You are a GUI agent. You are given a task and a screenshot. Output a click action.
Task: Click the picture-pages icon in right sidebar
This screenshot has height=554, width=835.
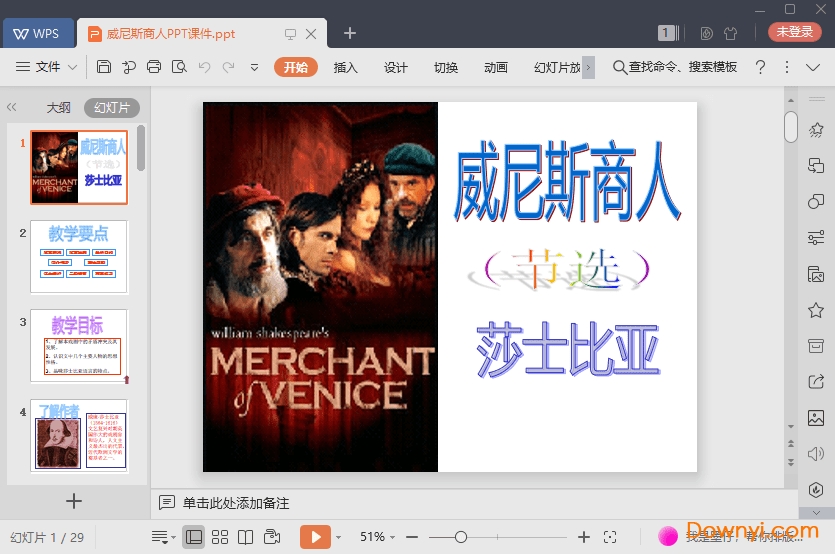(816, 274)
